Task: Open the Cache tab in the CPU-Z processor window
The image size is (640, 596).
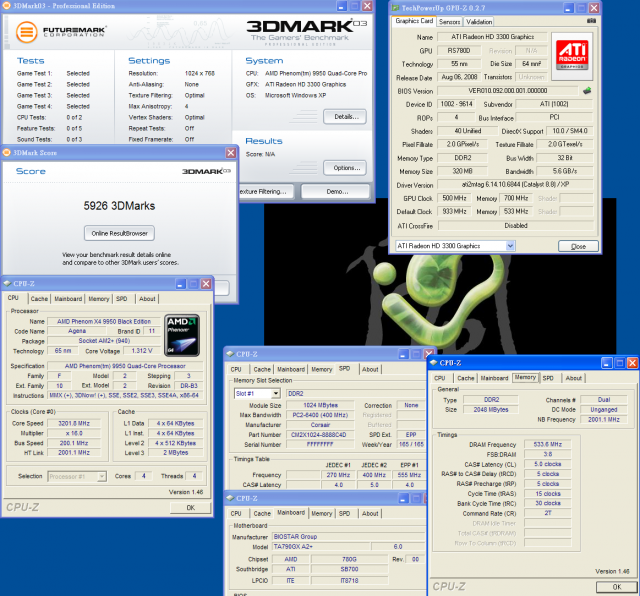Action: (x=39, y=299)
